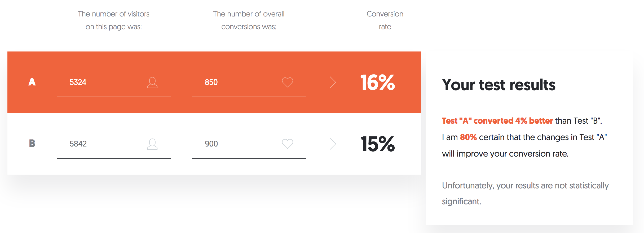Click the visitor person icon in row A
This screenshot has width=644, height=233.
(152, 83)
